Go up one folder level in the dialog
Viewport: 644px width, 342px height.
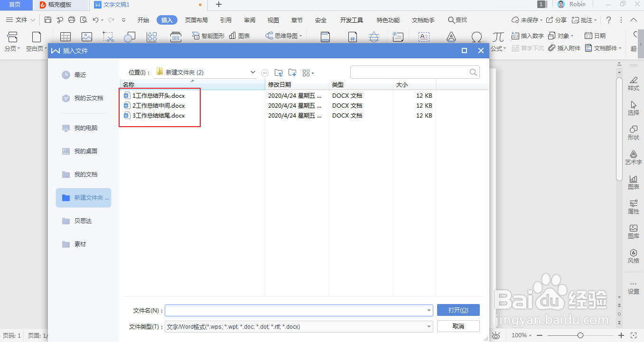point(279,73)
